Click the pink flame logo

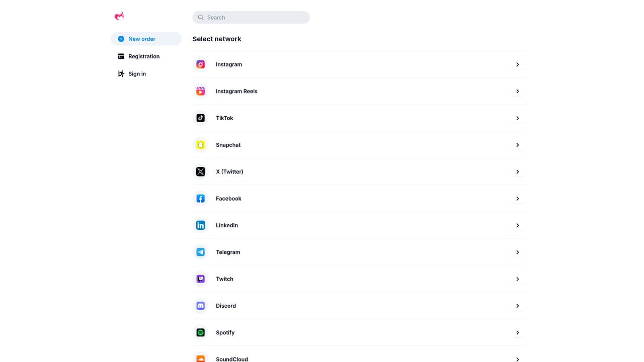coord(119,16)
